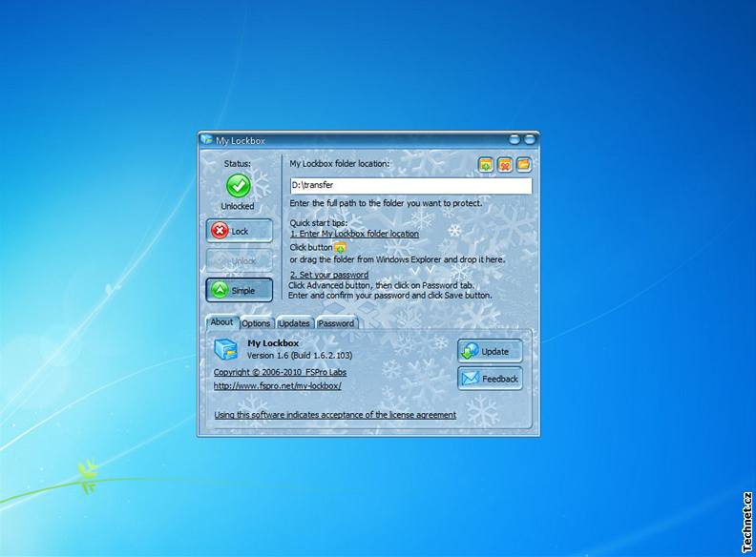Check for updates via Update button
756x557 pixels.
pyautogui.click(x=490, y=351)
